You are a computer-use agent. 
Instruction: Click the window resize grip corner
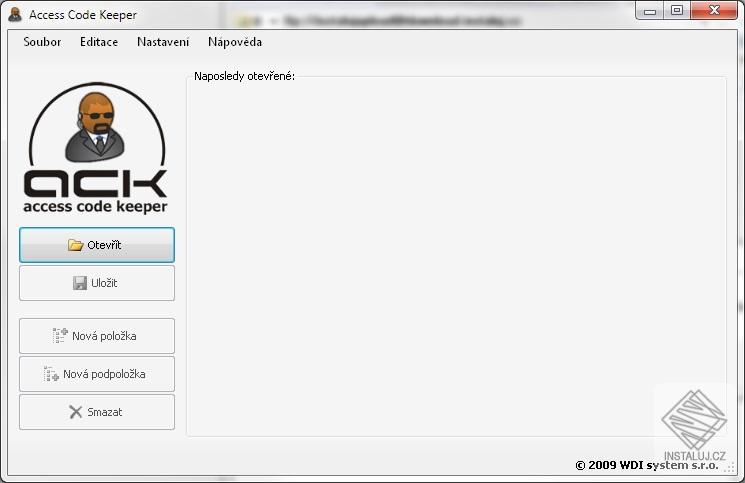(x=731, y=468)
